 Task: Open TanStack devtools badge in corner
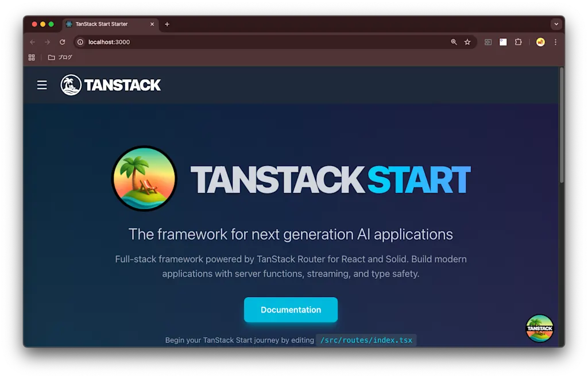(x=539, y=329)
